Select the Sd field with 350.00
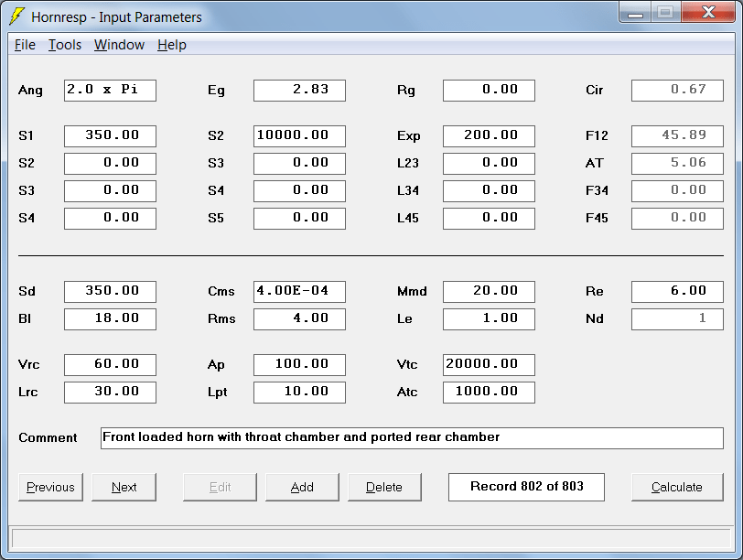Image resolution: width=743 pixels, height=560 pixels. click(111, 292)
